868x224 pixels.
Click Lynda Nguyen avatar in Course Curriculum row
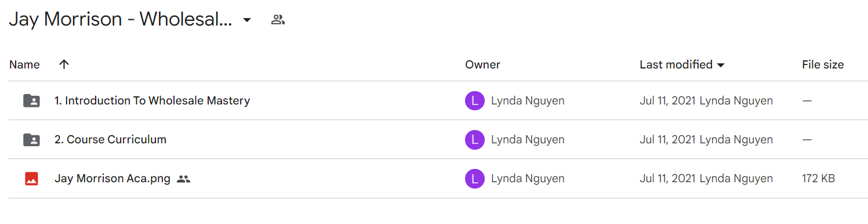pos(475,140)
